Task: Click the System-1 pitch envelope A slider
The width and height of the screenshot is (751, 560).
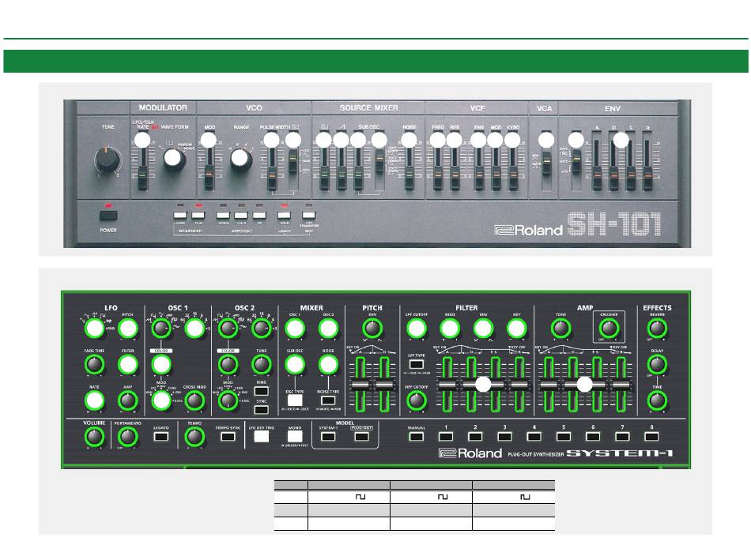Action: (360, 385)
